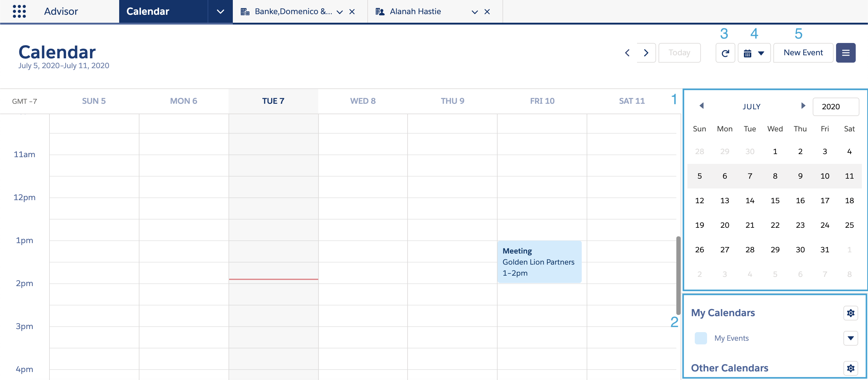Screen dimensions: 868x380
Task: Switch to Banke,Domenico workspace tab
Action: (x=293, y=11)
